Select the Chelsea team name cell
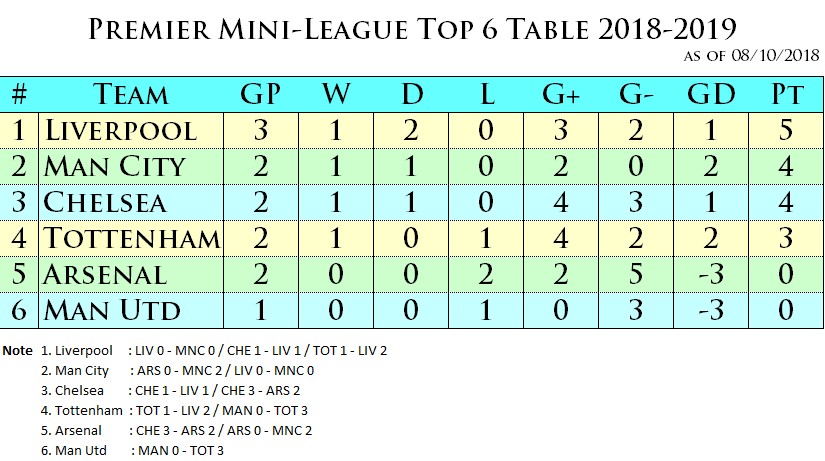 tap(130, 202)
